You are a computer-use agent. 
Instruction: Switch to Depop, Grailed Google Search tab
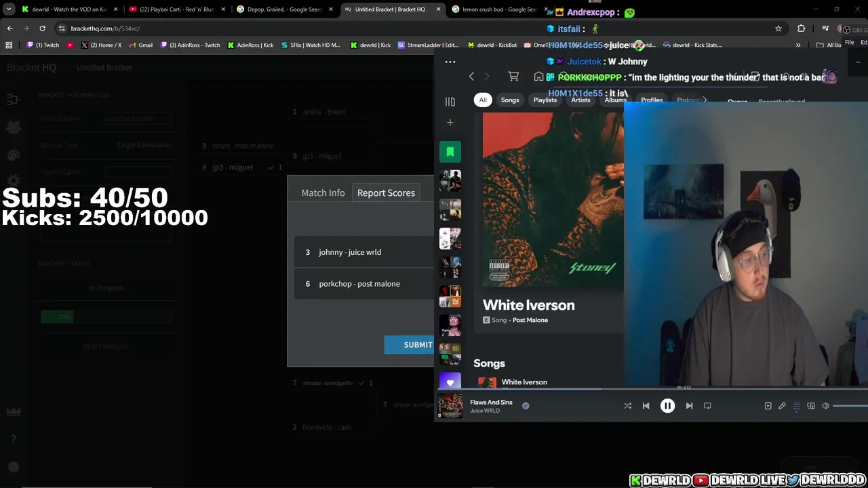click(x=284, y=9)
